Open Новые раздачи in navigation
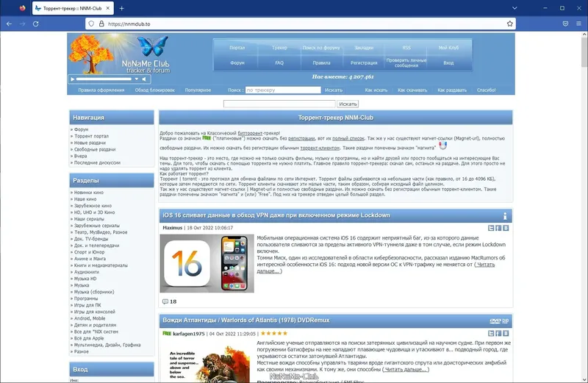 (x=90, y=143)
